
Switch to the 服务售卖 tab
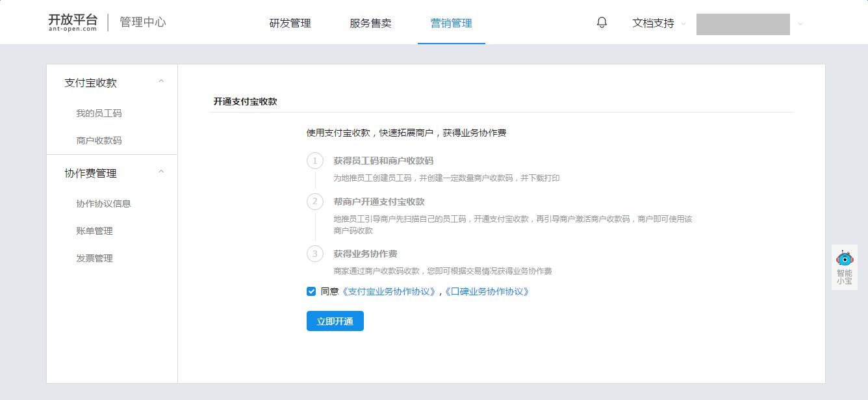pos(370,23)
